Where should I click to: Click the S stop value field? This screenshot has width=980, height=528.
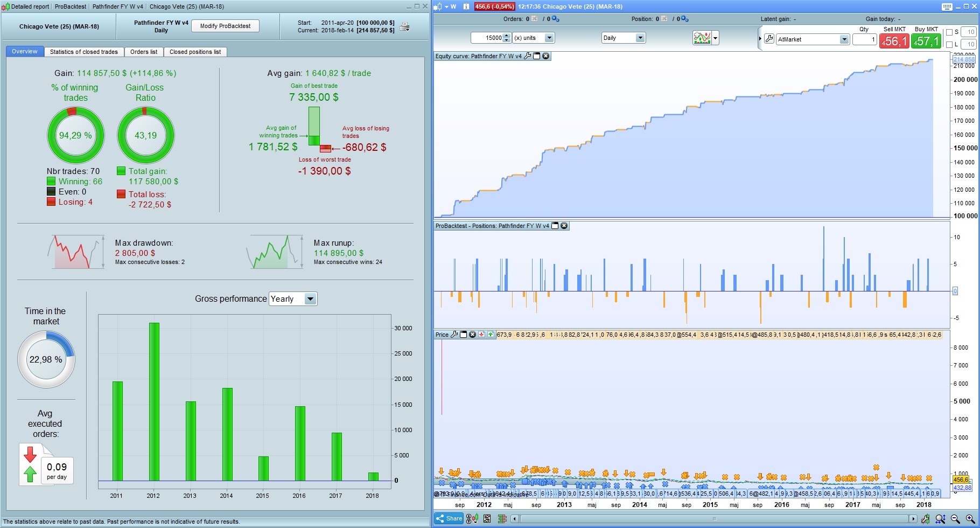click(x=969, y=32)
